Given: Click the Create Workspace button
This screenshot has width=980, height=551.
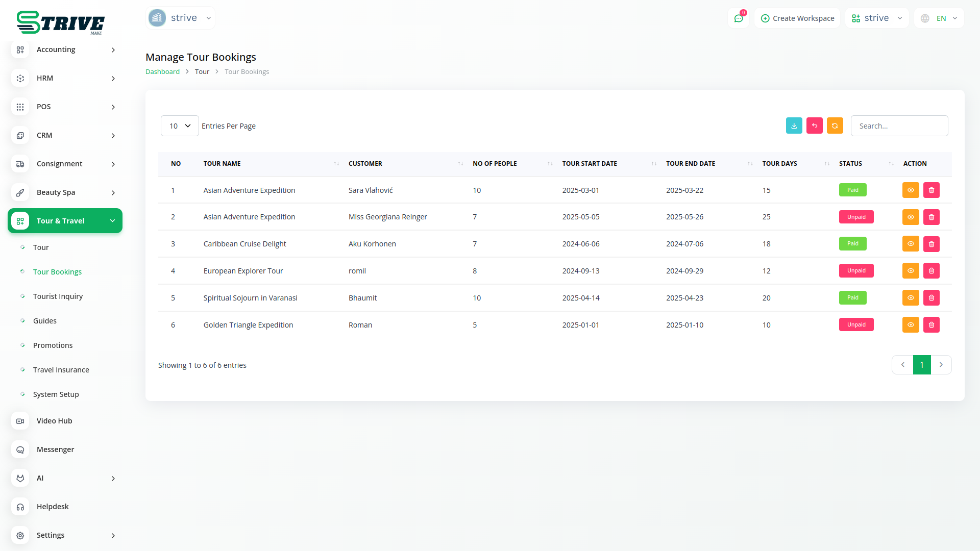Looking at the screenshot, I should pos(797,18).
